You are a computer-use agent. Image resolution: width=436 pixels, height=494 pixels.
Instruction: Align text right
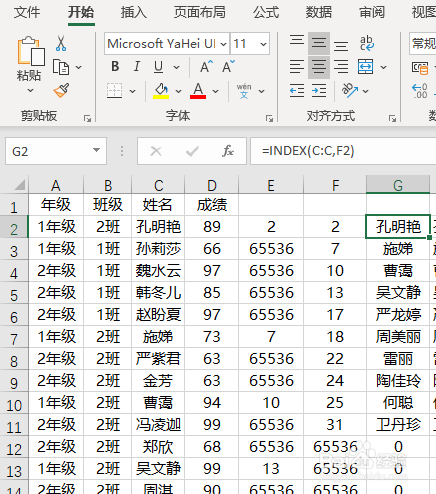(x=341, y=67)
